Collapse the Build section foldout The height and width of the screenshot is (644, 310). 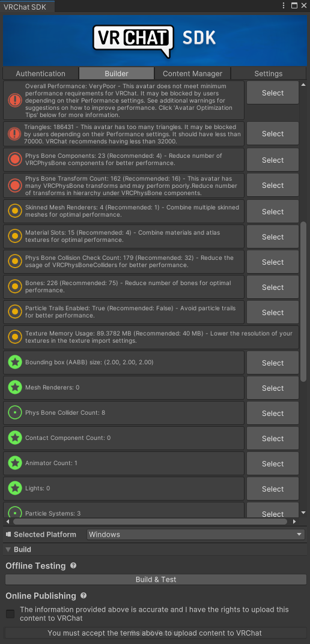(x=8, y=550)
